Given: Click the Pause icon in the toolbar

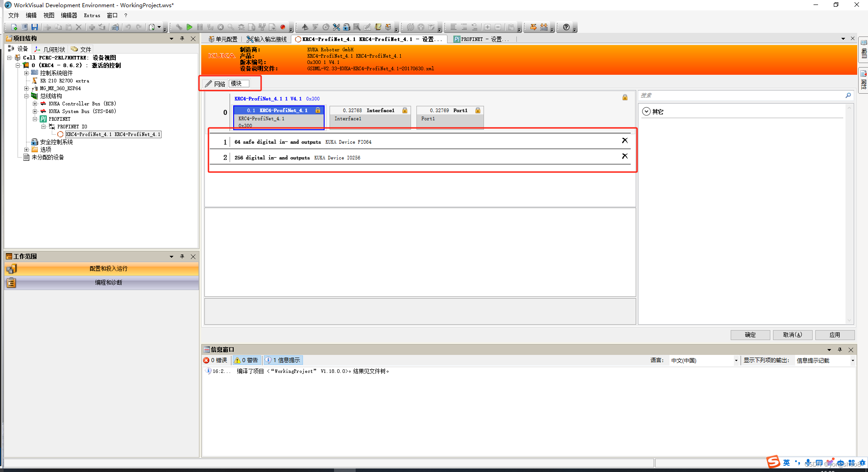Looking at the screenshot, I should 200,27.
